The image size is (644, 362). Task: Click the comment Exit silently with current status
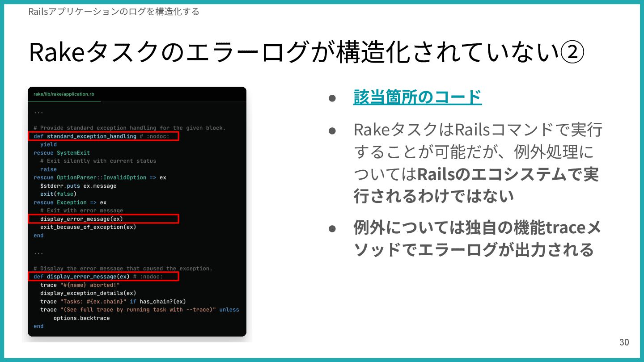pos(98,161)
